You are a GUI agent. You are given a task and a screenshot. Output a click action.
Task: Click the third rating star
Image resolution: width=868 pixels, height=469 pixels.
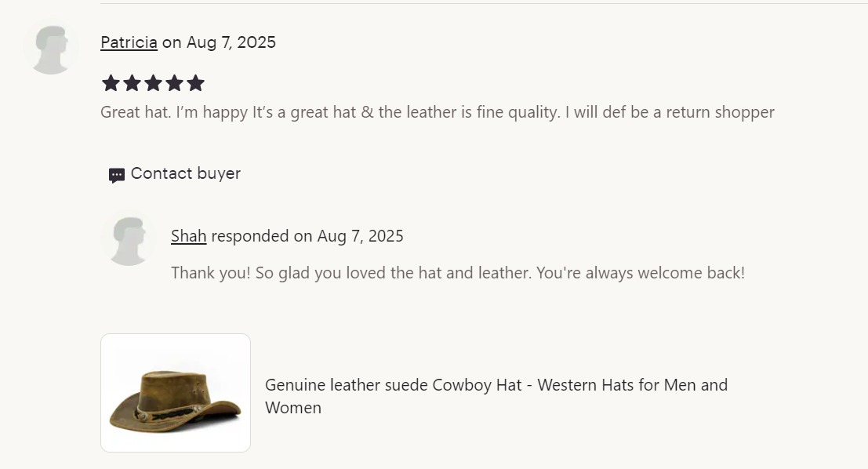point(153,83)
